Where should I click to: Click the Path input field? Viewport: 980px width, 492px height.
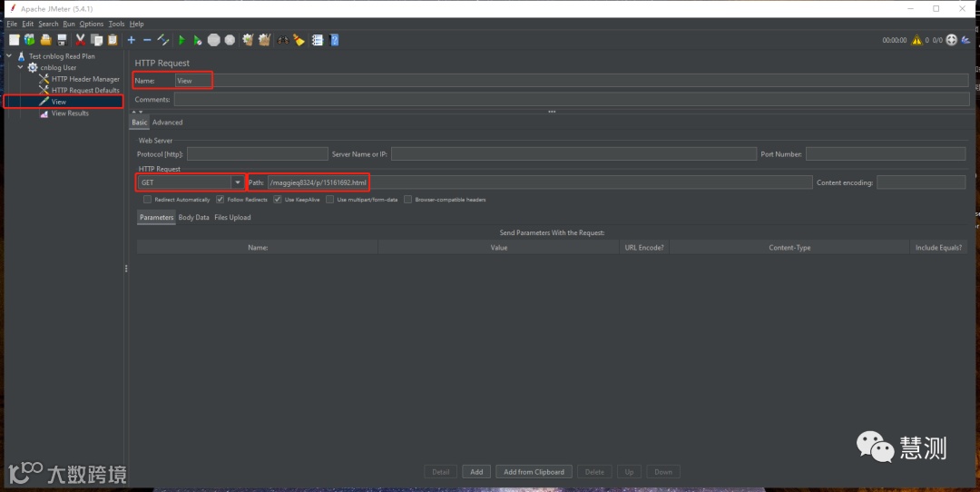[x=540, y=182]
